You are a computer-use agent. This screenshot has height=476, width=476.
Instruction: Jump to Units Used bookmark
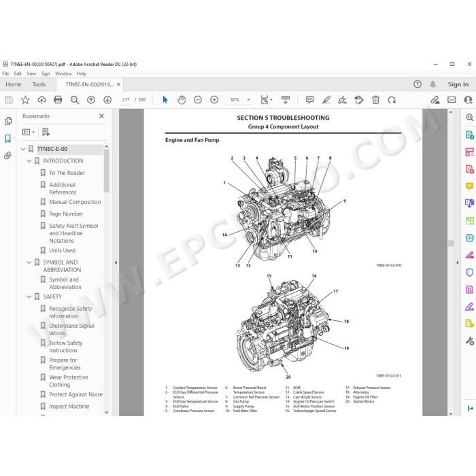[62, 250]
